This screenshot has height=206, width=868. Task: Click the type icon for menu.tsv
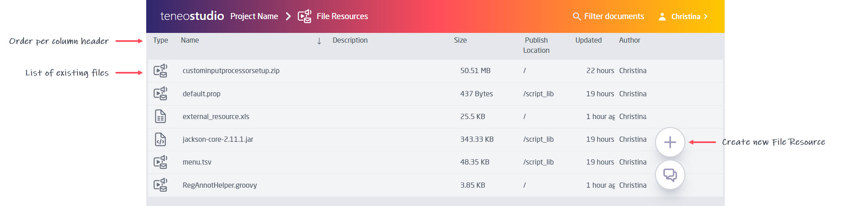(160, 162)
